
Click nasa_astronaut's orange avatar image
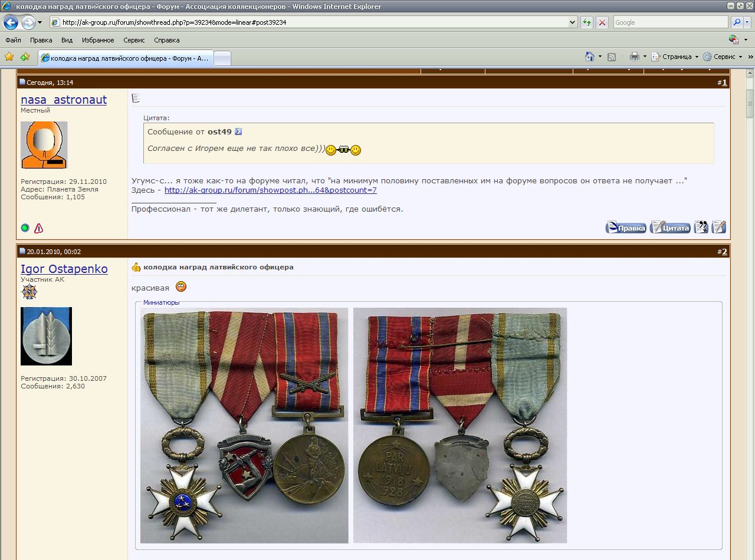tap(44, 145)
